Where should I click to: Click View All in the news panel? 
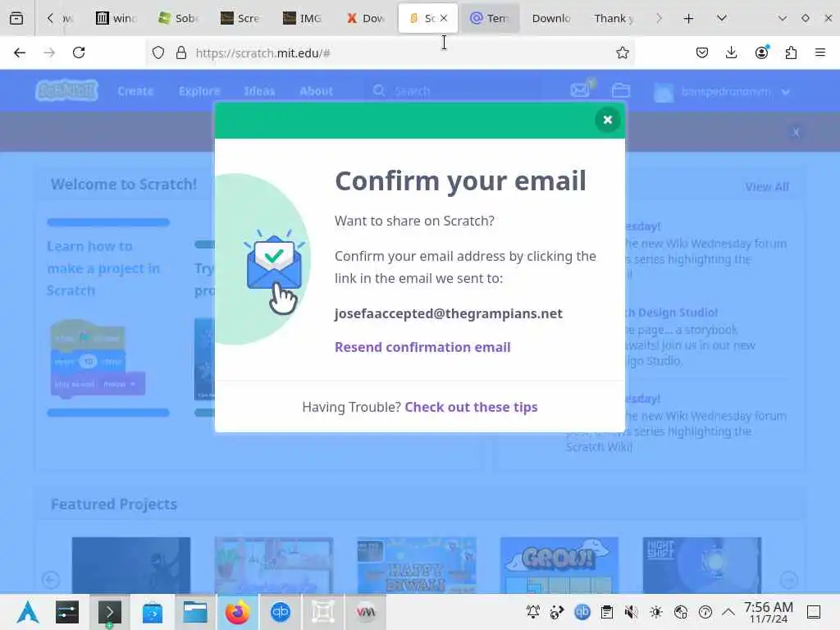point(767,186)
